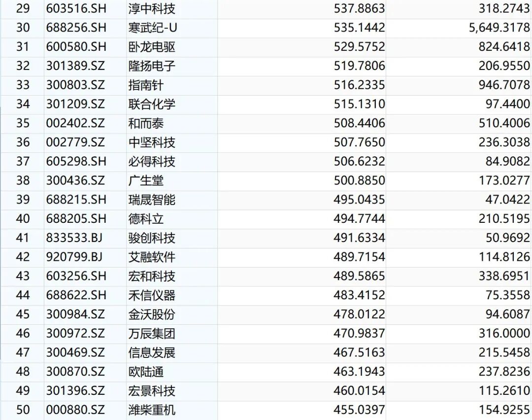Screen dimensions: 532x420
Task: Click the stock name 艾融软件
Action: (x=152, y=257)
